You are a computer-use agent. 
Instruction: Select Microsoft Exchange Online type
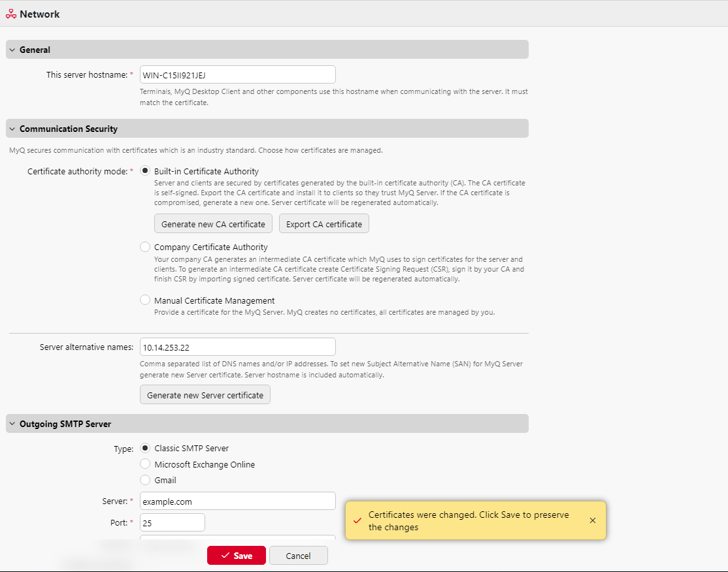[x=144, y=464]
